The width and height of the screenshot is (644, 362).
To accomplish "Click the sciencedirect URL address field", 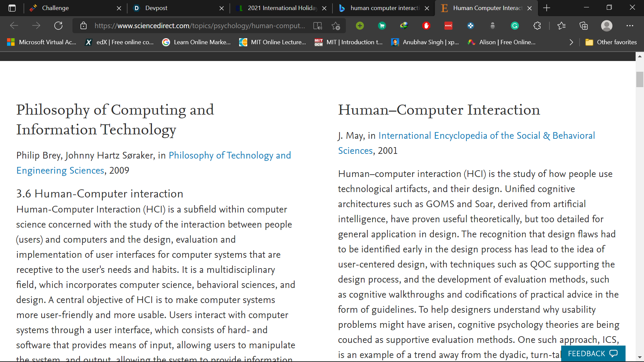I will coord(200,26).
